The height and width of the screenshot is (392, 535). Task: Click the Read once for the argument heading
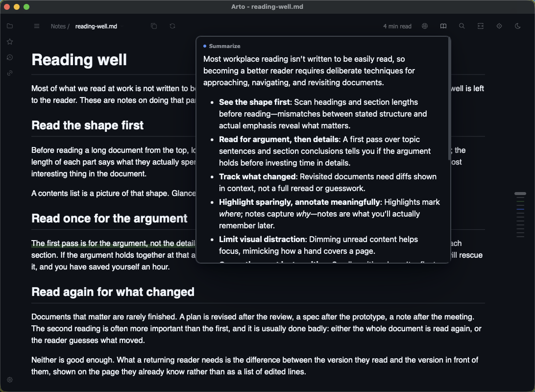coord(109,219)
